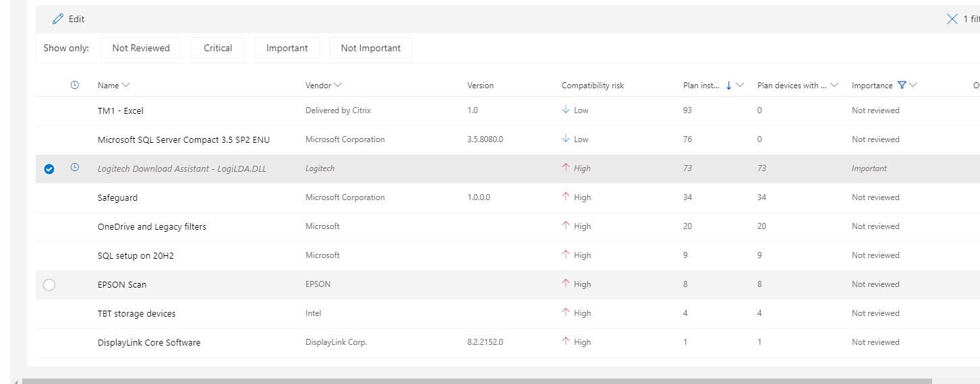
Task: Click the Version column header
Action: pyautogui.click(x=480, y=86)
